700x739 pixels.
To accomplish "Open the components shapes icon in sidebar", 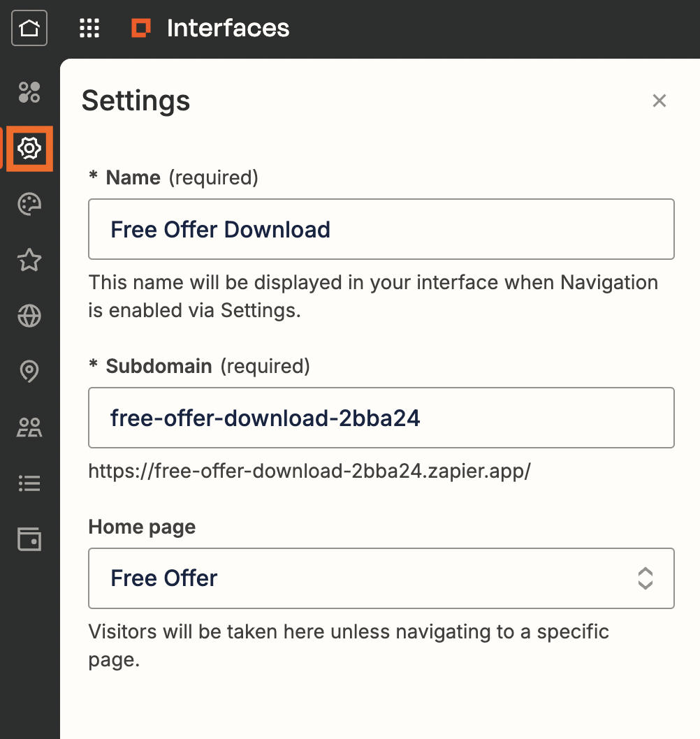I will [29, 92].
